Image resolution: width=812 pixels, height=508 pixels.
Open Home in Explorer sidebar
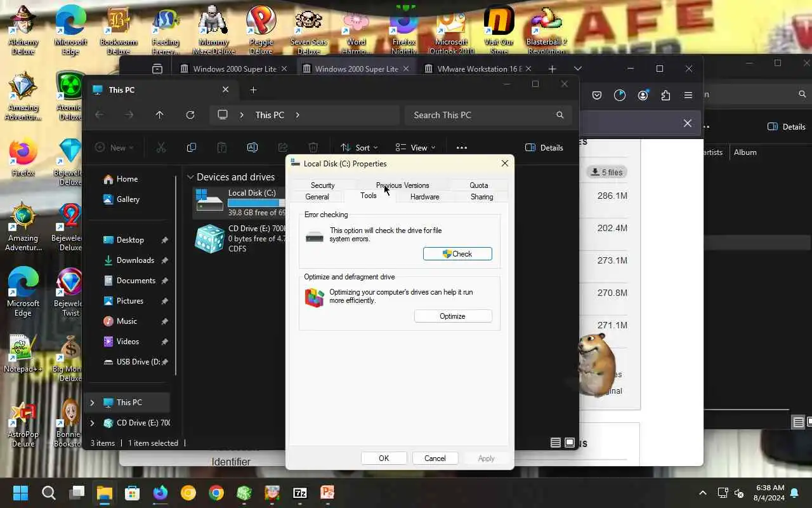tap(127, 179)
